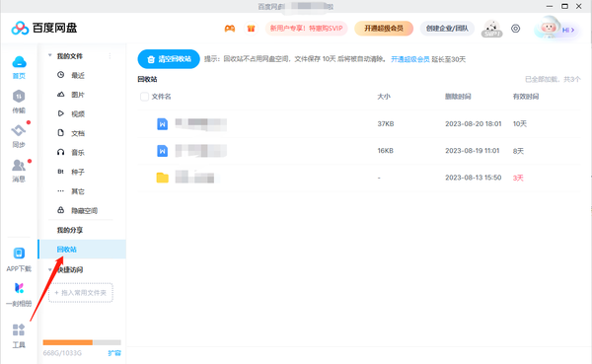Toggle the select-all 文件名 checkbox
Image resolution: width=592 pixels, height=364 pixels.
[144, 97]
